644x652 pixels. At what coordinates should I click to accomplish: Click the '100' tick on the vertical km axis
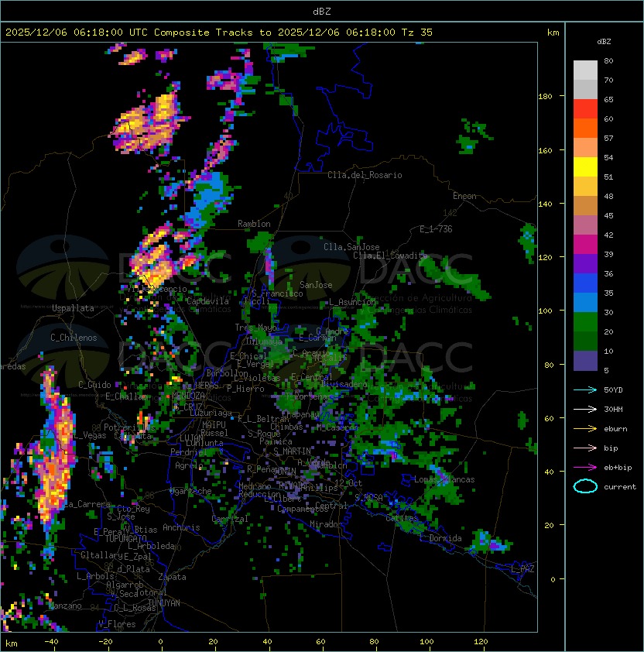coord(545,311)
